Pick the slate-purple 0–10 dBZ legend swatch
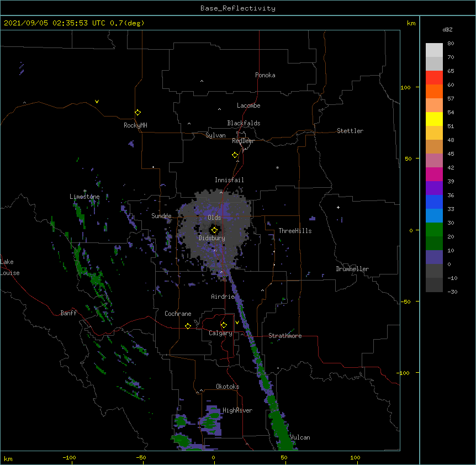Image resolution: width=476 pixels, height=465 pixels. (x=434, y=257)
